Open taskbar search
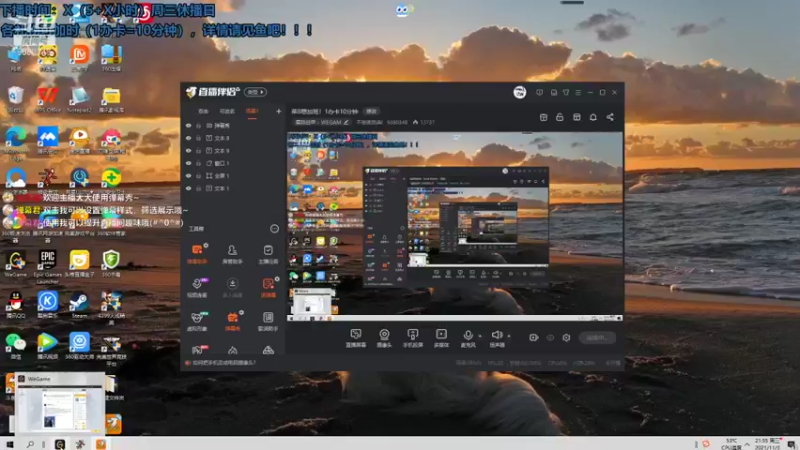800x450 pixels. pyautogui.click(x=30, y=444)
